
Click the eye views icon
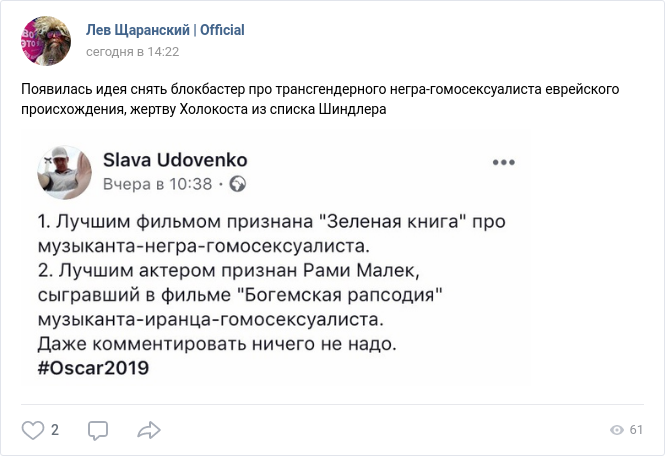(616, 430)
